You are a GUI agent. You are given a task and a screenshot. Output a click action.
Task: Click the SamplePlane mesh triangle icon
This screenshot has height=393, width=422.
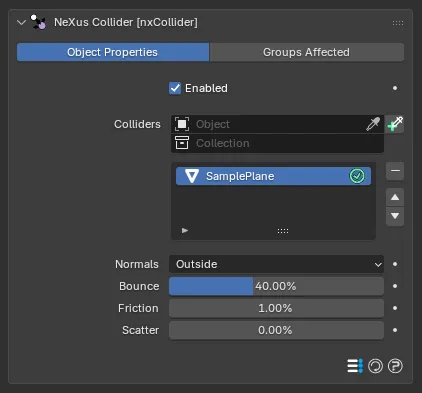[x=192, y=176]
